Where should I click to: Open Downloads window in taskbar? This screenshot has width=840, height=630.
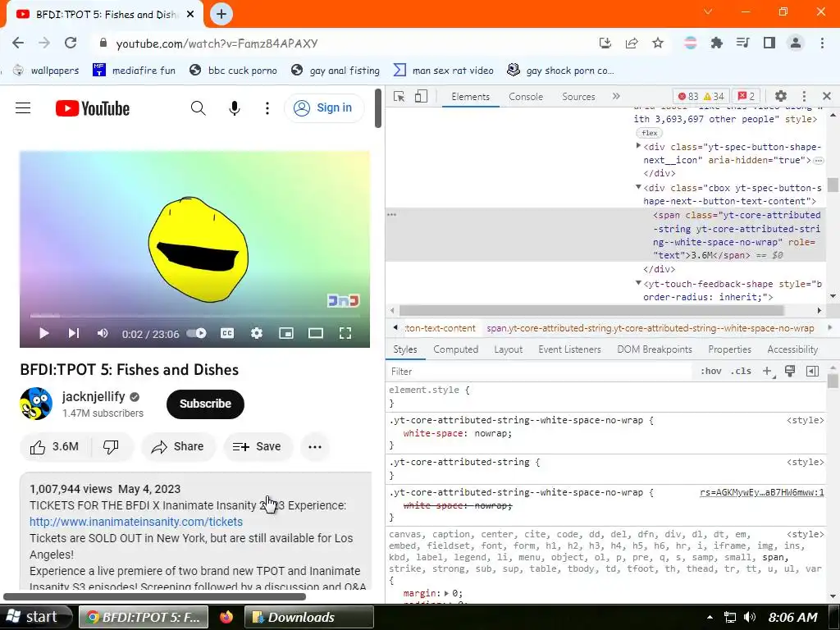(x=308, y=617)
